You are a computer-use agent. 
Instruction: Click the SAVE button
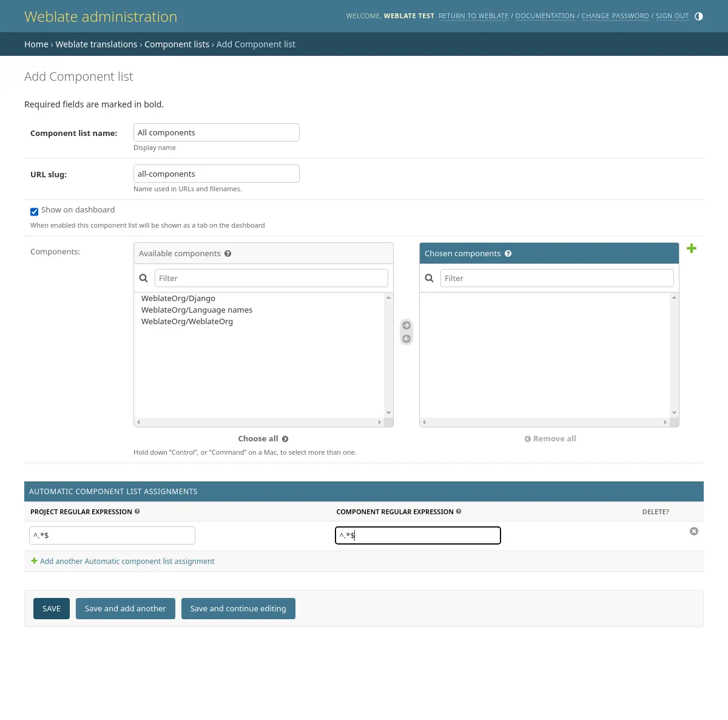pos(52,609)
